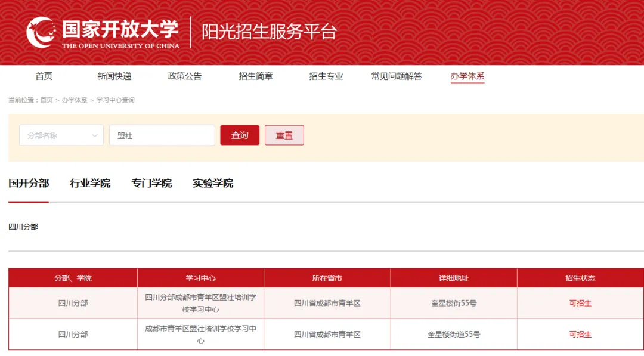Click 办学体系 in the breadcrumb trail
Screen dimensions: 644x356
click(75, 100)
